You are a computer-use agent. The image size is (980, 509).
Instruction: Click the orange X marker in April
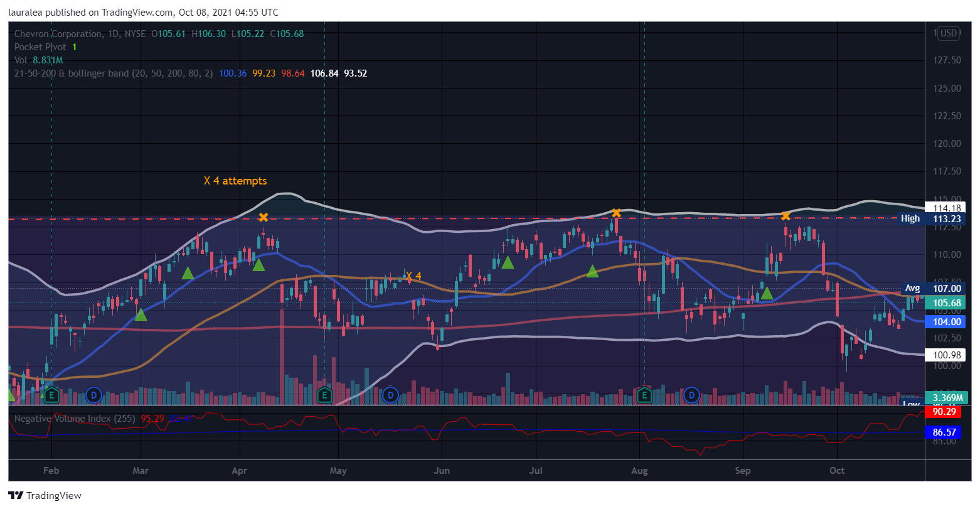[x=264, y=217]
